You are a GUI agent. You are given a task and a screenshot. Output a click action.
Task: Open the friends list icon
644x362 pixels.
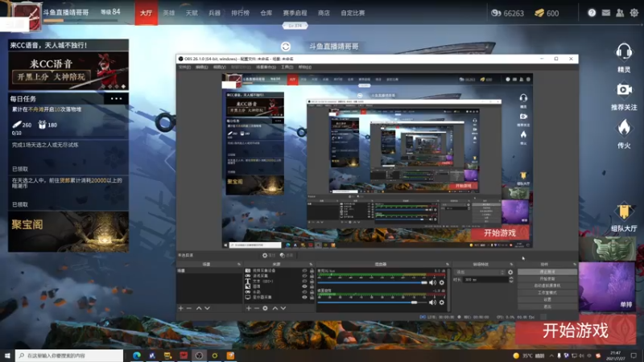click(x=620, y=13)
